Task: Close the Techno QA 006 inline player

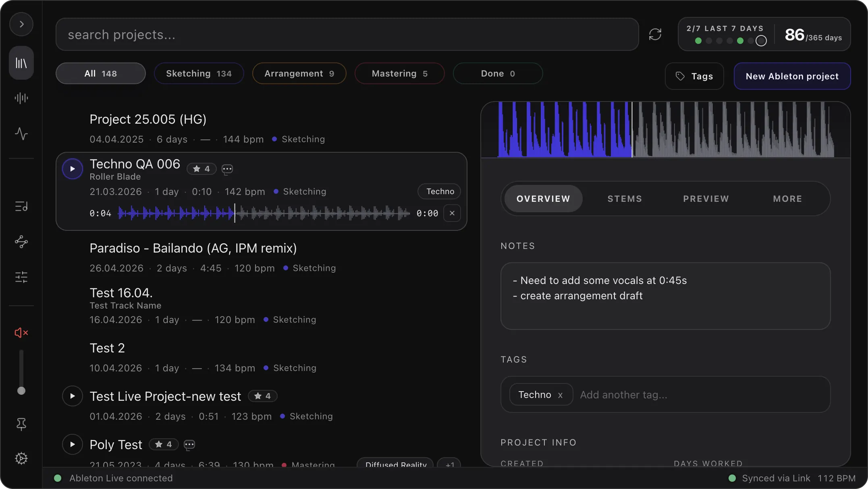Action: coord(452,213)
